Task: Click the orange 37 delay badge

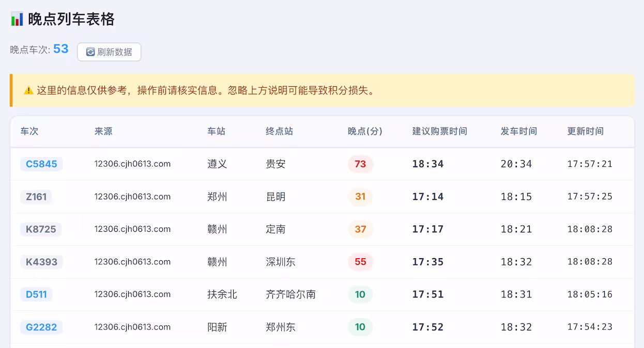Action: pyautogui.click(x=360, y=229)
